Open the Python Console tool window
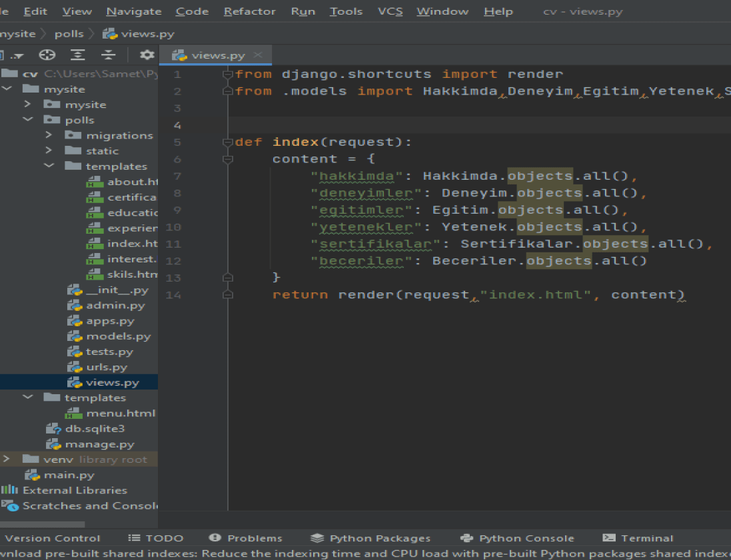 click(517, 538)
